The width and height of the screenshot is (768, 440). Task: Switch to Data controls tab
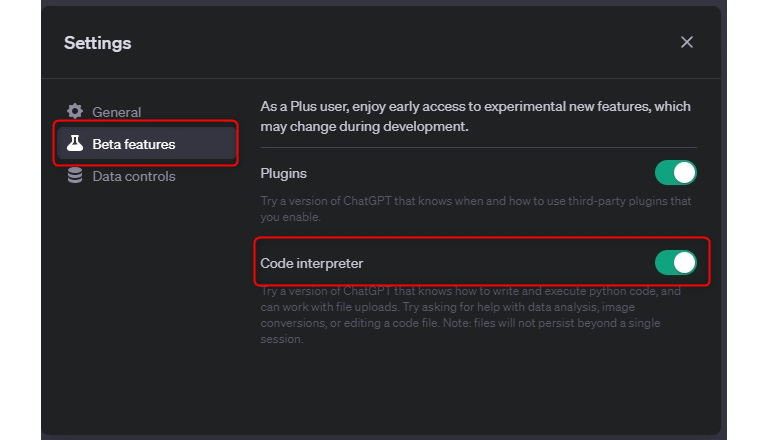147,176
